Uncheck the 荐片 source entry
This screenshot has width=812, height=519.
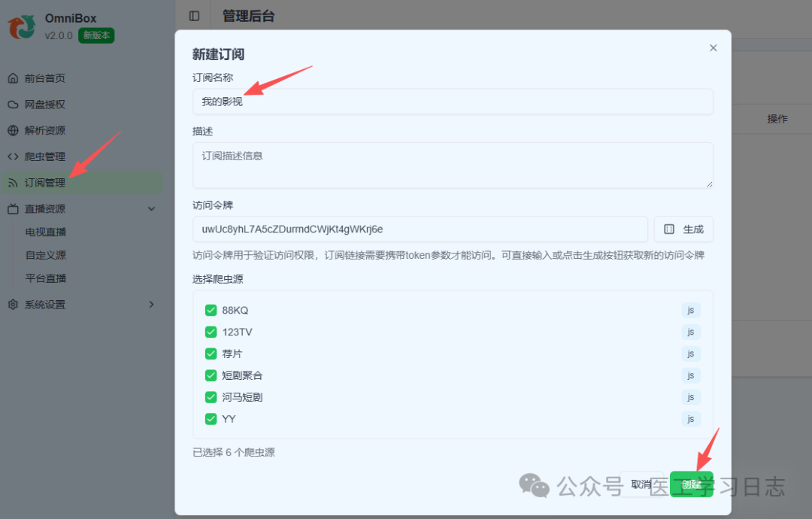click(211, 353)
